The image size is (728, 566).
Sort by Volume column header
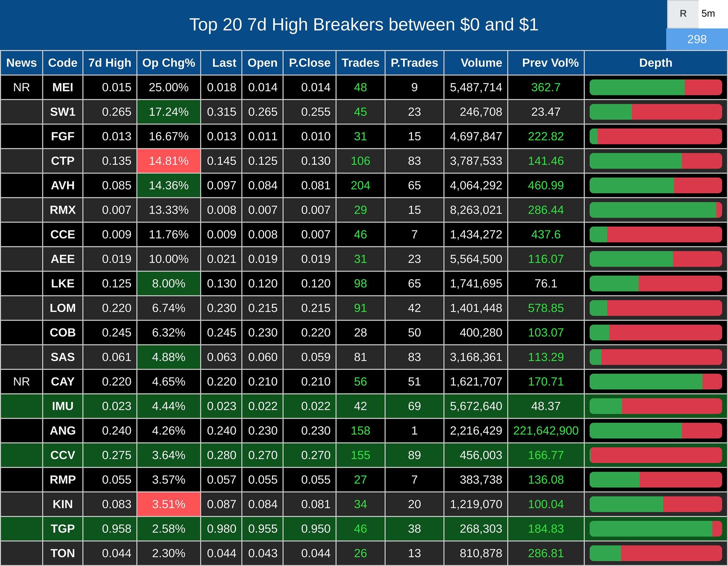(481, 63)
